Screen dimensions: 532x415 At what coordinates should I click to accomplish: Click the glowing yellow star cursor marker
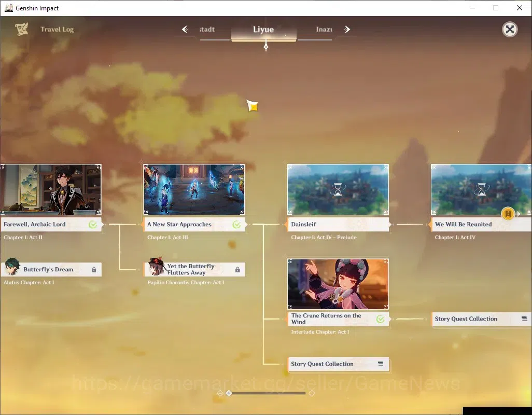(x=253, y=106)
